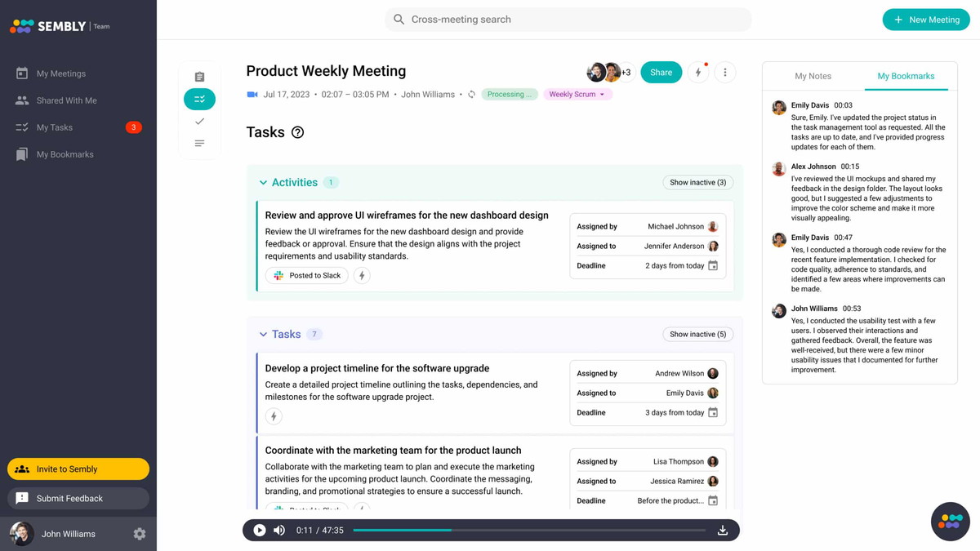Collapse the Tasks section chevron
Screen dimensions: 980x551
pos(263,334)
